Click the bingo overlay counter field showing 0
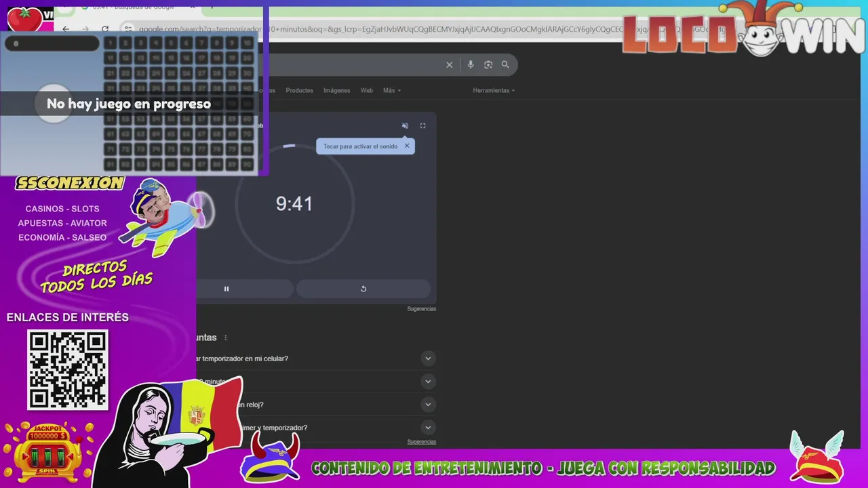The width and height of the screenshot is (868, 488). [x=52, y=43]
